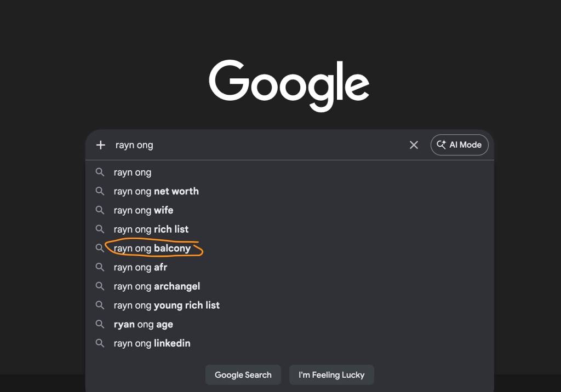The width and height of the screenshot is (561, 392).
Task: Choose 'rayn ong young rich list' suggestion
Action: click(x=167, y=305)
